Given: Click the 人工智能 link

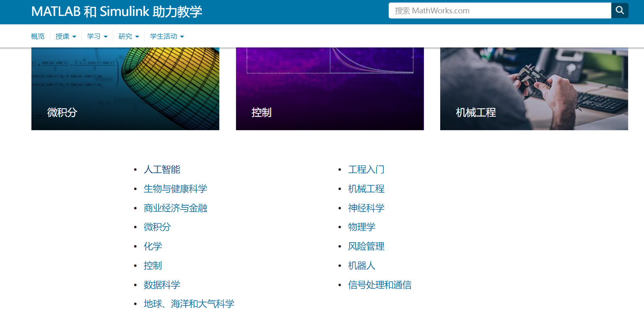Looking at the screenshot, I should [162, 170].
